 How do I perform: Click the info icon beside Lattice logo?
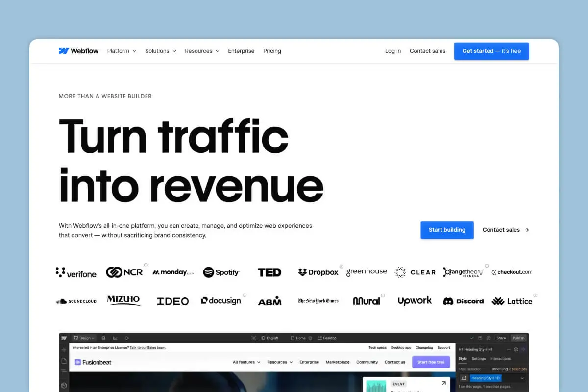(535, 295)
